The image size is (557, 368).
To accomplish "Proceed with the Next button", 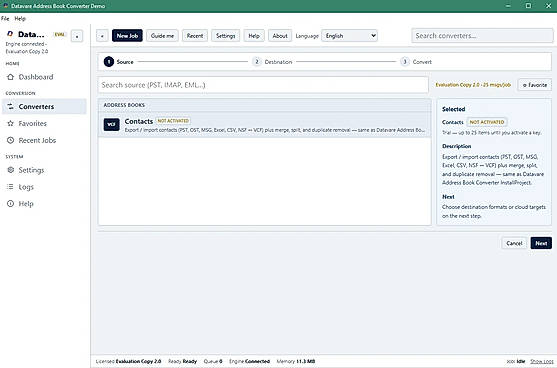I will 541,243.
